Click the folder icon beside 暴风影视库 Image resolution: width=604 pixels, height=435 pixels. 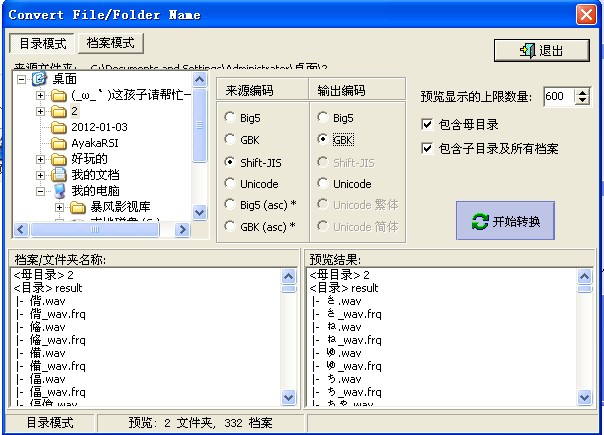coord(78,207)
